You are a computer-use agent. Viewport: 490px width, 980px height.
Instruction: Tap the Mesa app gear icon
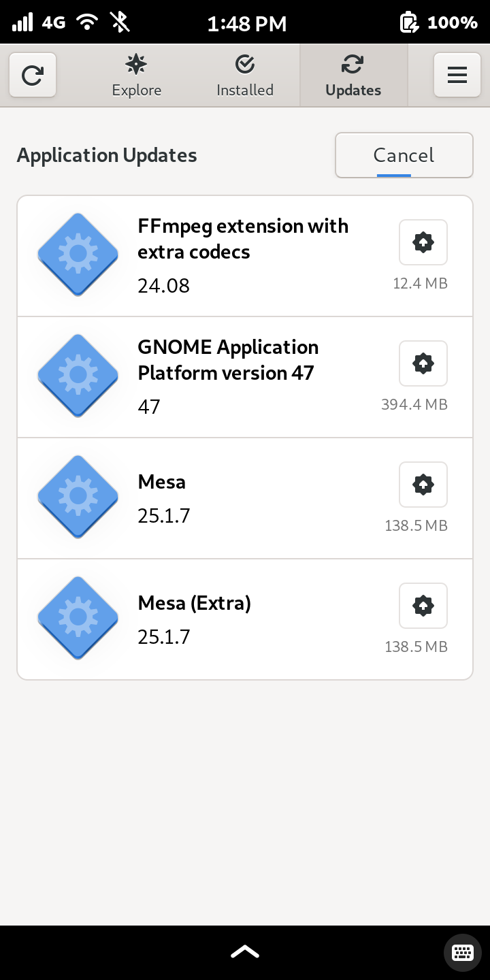coord(78,497)
